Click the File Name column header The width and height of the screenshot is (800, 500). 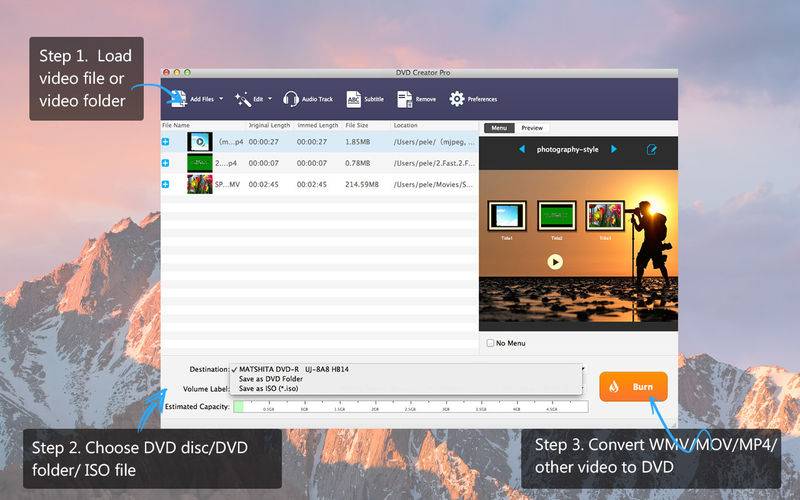(x=176, y=125)
